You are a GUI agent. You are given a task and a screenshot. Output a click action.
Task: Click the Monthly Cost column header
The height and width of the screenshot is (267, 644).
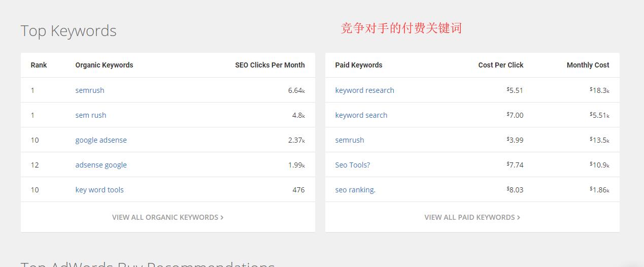[x=588, y=65]
